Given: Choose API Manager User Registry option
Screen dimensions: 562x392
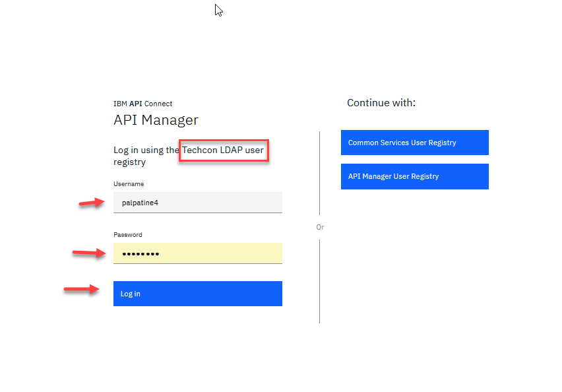Looking at the screenshot, I should [414, 176].
